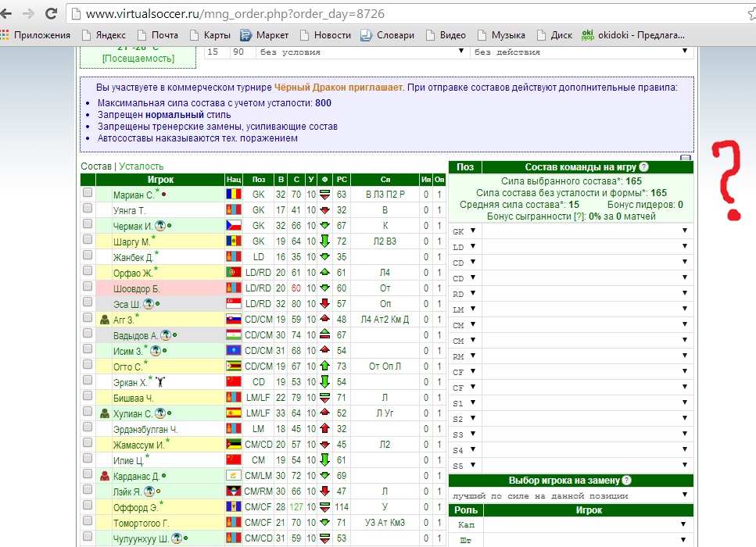Click dumbbell training icon beside Эркан Х.
This screenshot has width=756, height=547.
[x=160, y=382]
